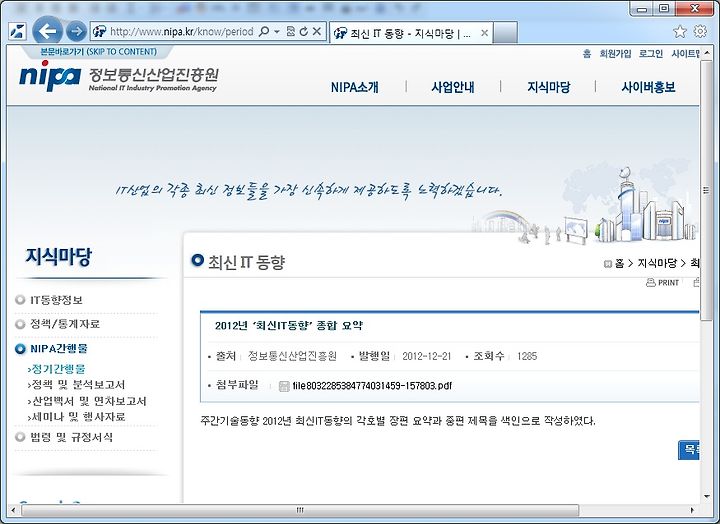Select '정책/통계자료' in left sidebar
Screen dimensions: 720x524
tap(65, 324)
